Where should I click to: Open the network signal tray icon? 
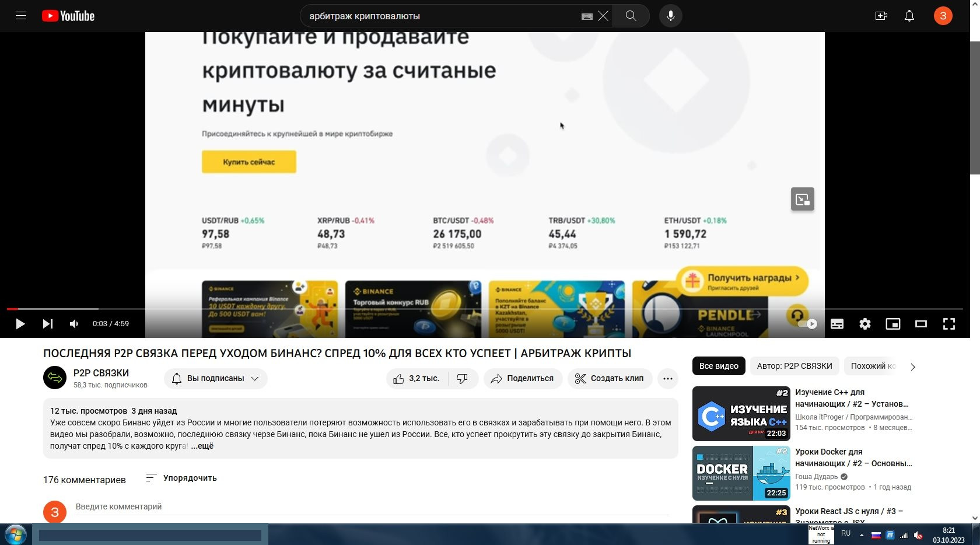coord(904,535)
